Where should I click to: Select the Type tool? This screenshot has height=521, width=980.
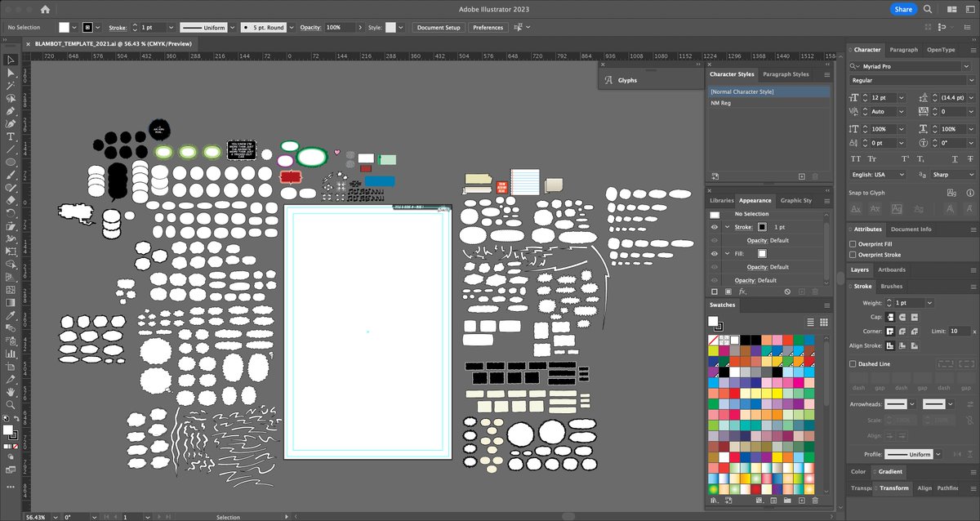11,136
